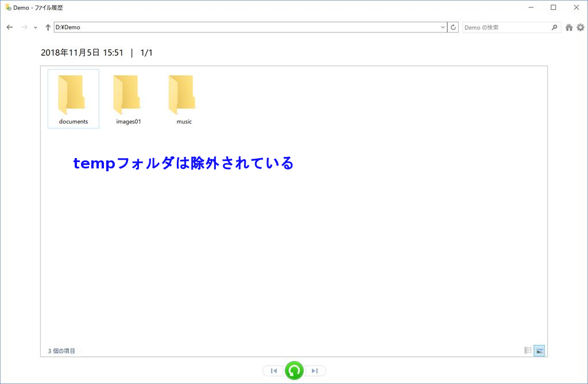The height and width of the screenshot is (384, 588).
Task: Go up one folder level
Action: (48, 27)
